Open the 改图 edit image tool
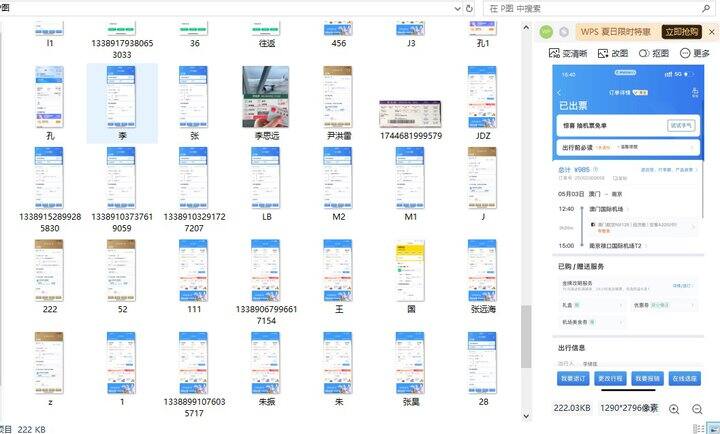This screenshot has width=720, height=434. point(612,53)
